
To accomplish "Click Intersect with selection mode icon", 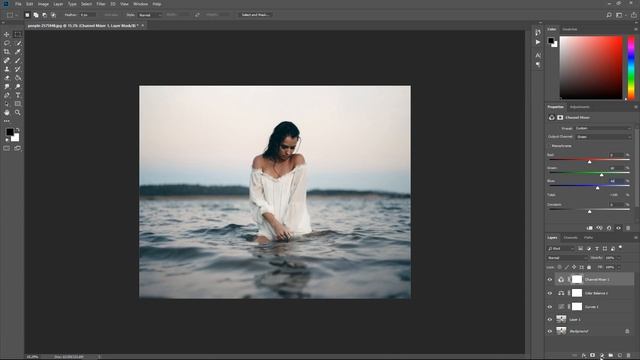I will [53, 15].
